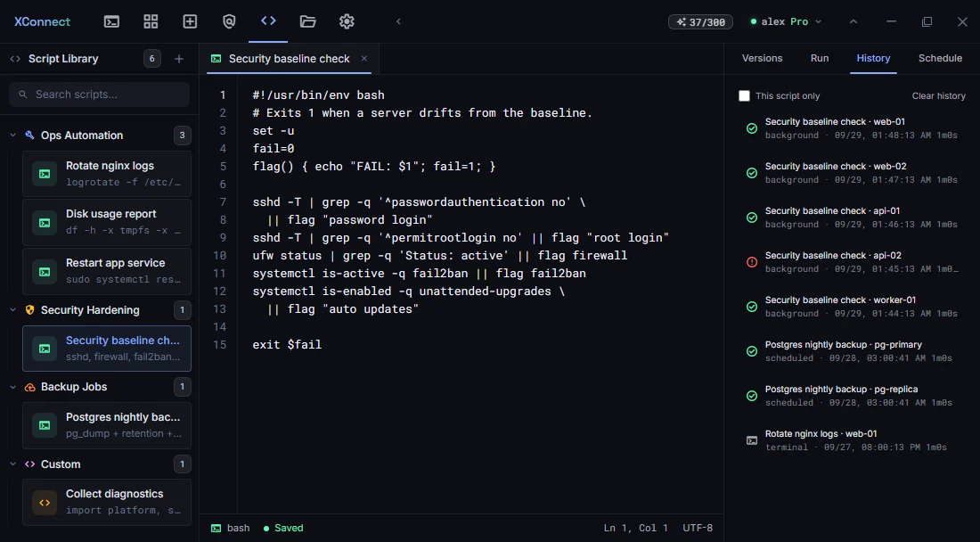Open the terminal icon in the top toolbar
Image resolution: width=980 pixels, height=542 pixels.
click(x=111, y=21)
